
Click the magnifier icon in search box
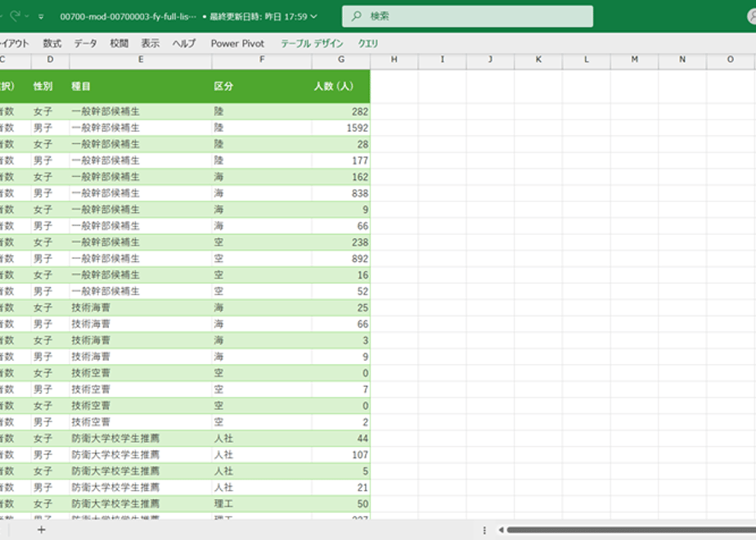click(x=356, y=16)
